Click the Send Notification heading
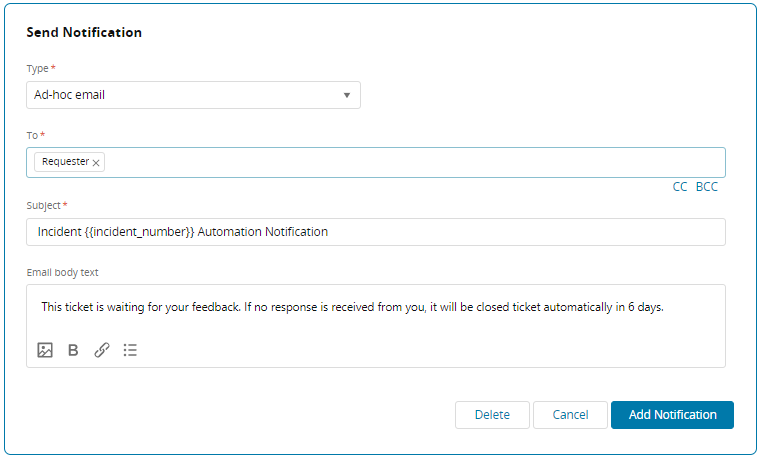 pyautogui.click(x=84, y=32)
